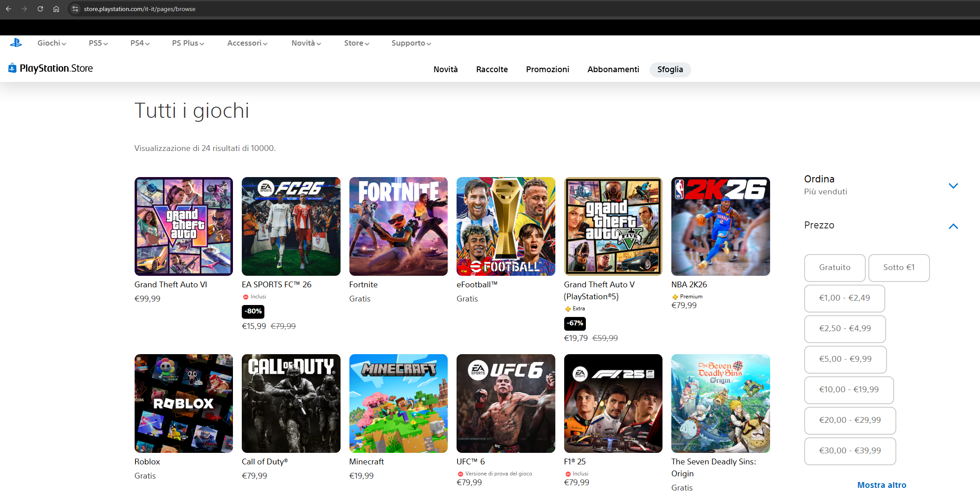980x502 pixels.
Task: Expand the Giochi dropdown menu
Action: click(x=52, y=43)
